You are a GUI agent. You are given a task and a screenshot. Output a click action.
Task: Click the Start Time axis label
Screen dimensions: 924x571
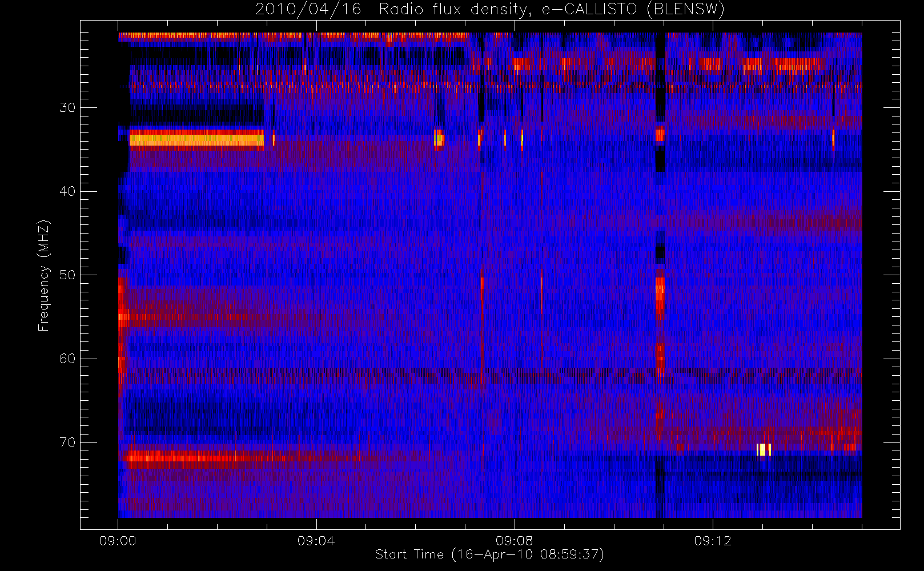tap(489, 554)
